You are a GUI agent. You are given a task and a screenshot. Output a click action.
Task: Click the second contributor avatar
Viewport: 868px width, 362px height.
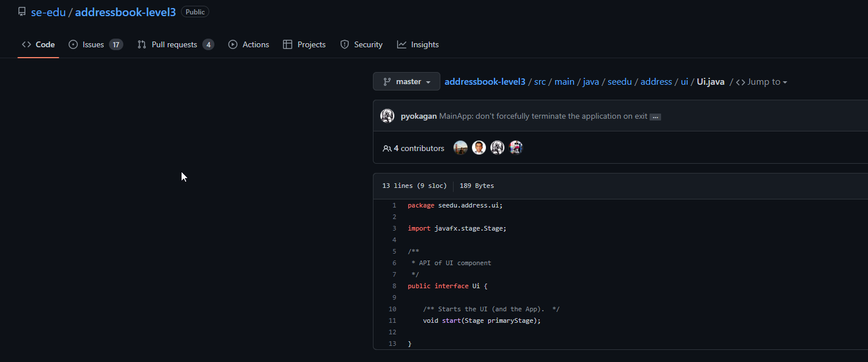point(479,148)
